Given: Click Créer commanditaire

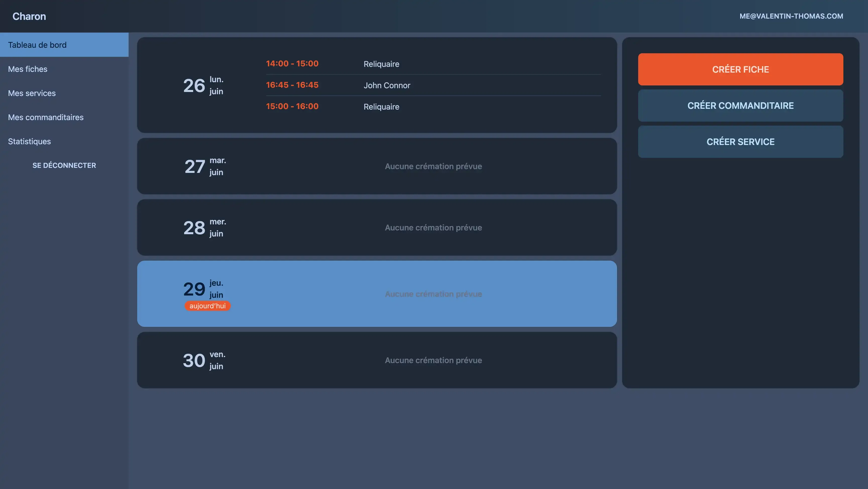Looking at the screenshot, I should click(x=740, y=106).
